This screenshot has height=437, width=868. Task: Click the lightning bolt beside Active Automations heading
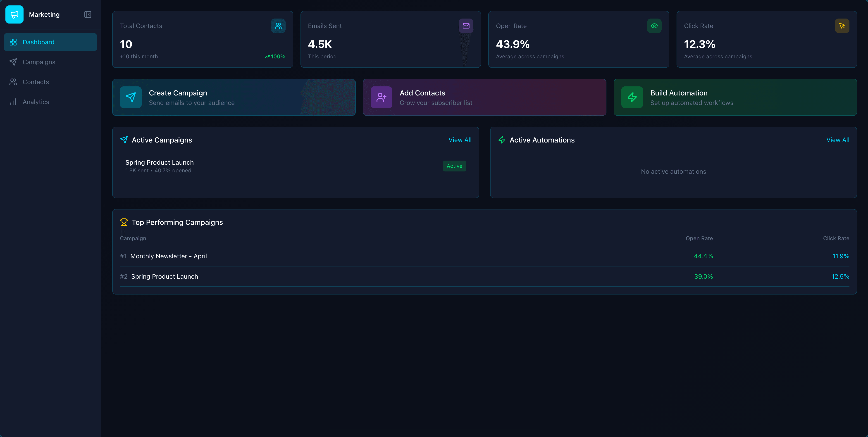pos(502,140)
